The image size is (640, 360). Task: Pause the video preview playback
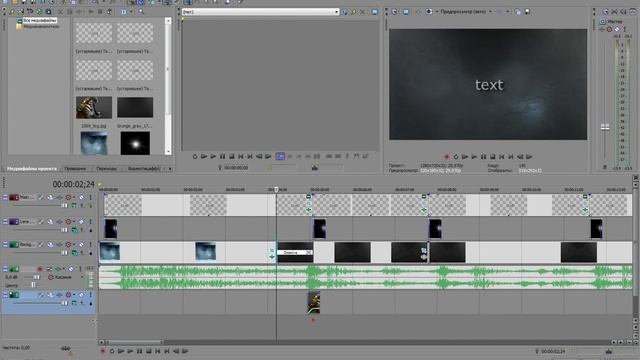pyautogui.click(x=483, y=157)
